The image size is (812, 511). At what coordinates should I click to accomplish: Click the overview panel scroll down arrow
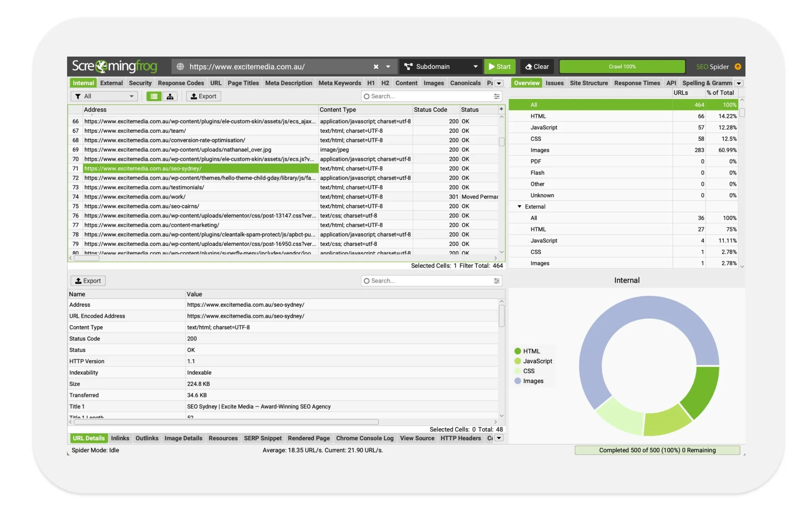coord(742,267)
